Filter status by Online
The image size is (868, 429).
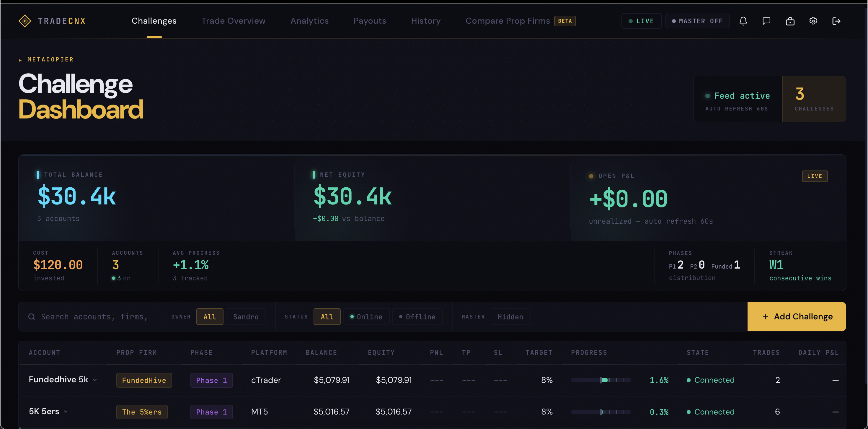click(x=366, y=317)
